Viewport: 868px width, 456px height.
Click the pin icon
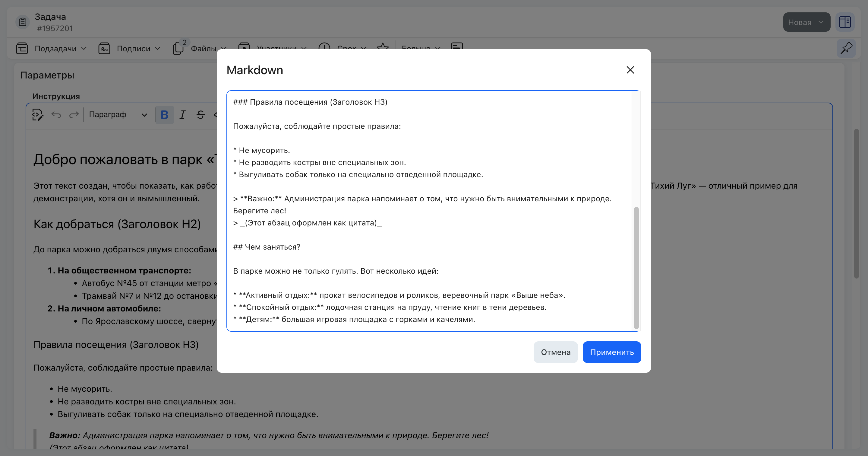(846, 48)
